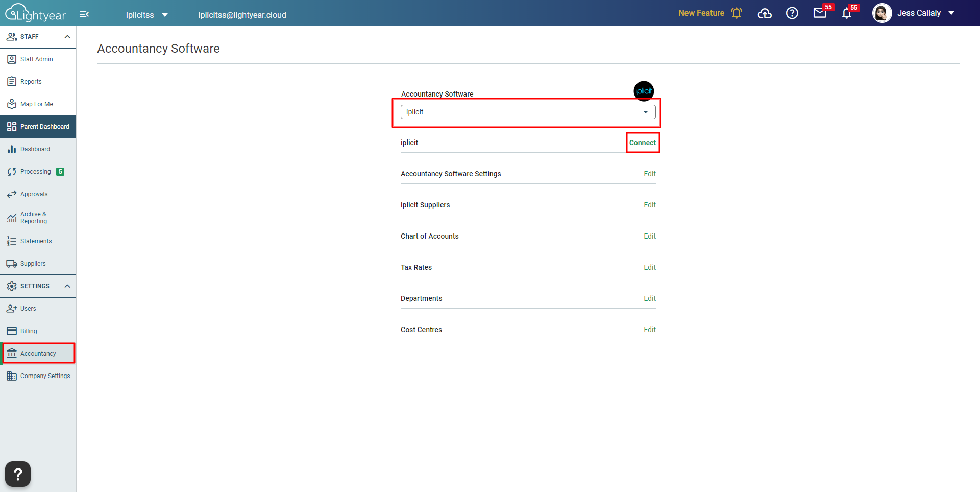Click the Processing refresh arrows icon
This screenshot has width=980, height=492.
click(x=12, y=172)
